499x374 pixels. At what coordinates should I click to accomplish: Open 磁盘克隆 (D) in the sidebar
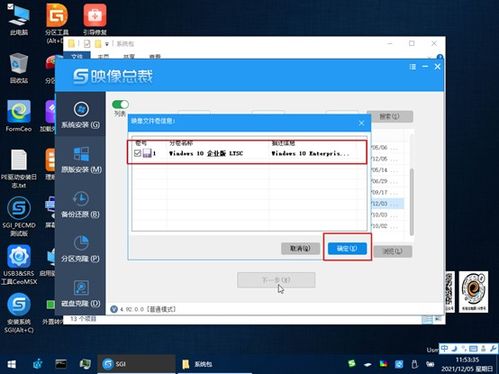pyautogui.click(x=80, y=293)
